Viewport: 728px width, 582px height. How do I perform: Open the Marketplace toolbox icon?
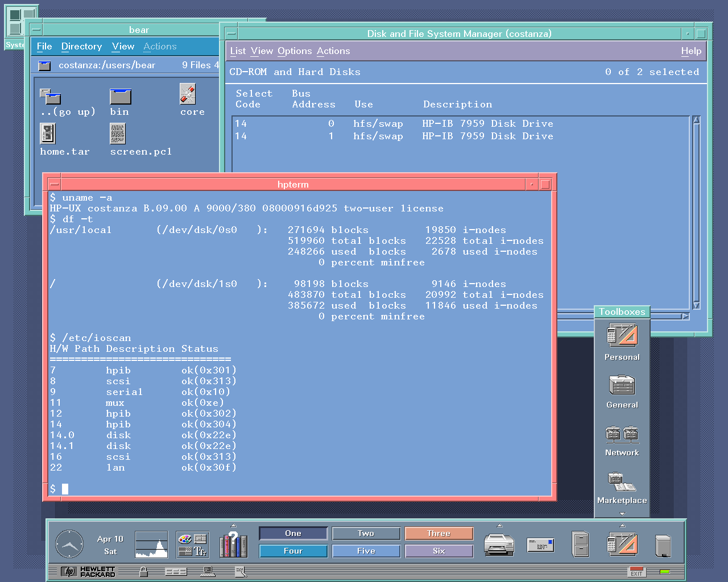pyautogui.click(x=622, y=482)
